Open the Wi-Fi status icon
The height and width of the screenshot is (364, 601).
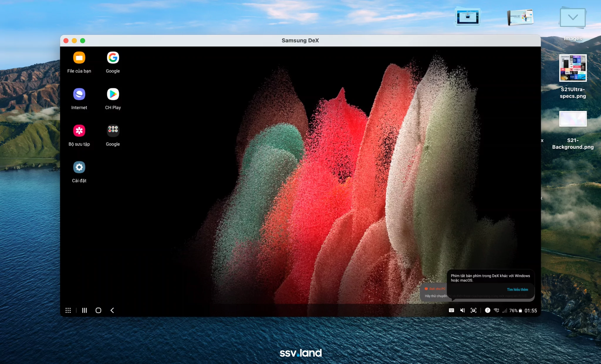point(497,310)
